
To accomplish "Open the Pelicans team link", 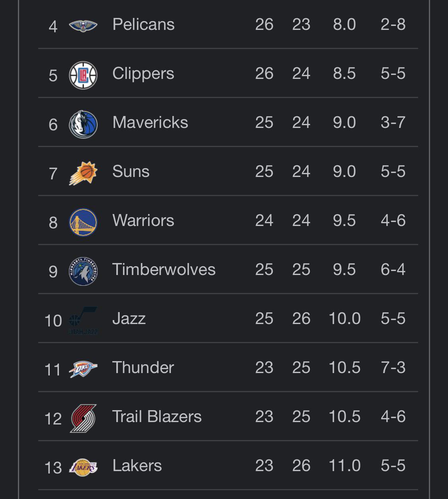I will click(143, 25).
